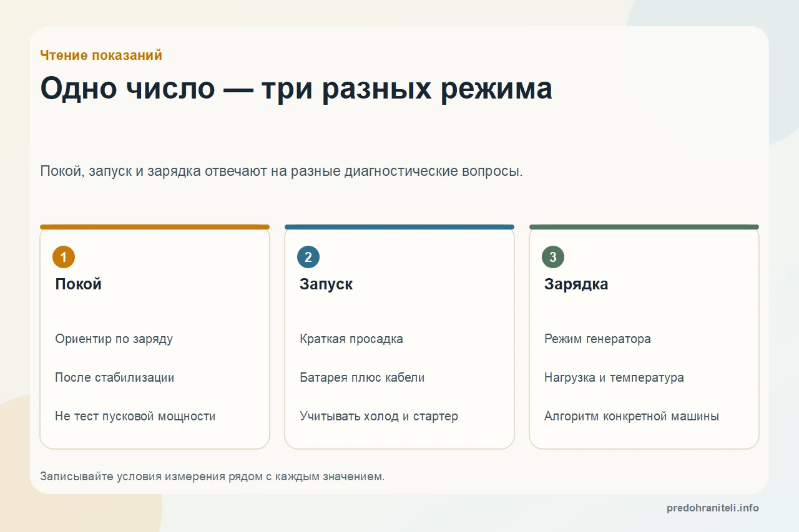The image size is (799, 532).
Task: Select the 'Запуск' card heading
Action: pyautogui.click(x=326, y=284)
